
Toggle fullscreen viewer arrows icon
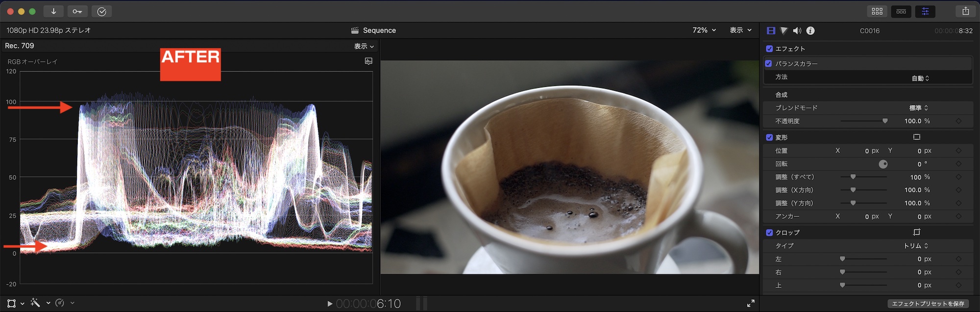[x=751, y=304]
